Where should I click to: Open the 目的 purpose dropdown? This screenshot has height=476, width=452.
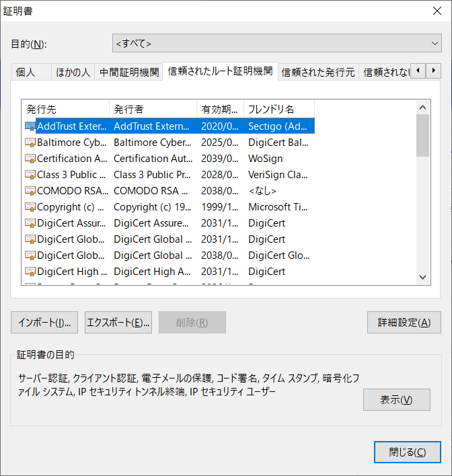click(x=276, y=43)
